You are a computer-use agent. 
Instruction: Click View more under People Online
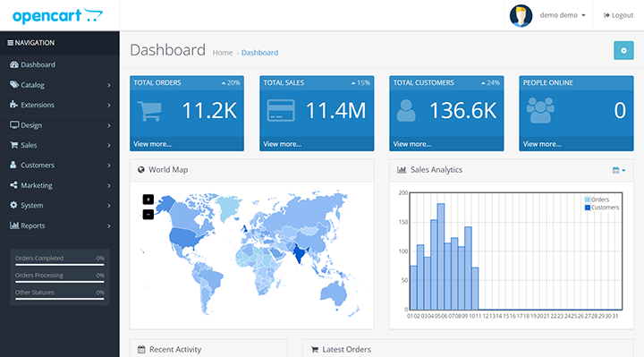542,144
